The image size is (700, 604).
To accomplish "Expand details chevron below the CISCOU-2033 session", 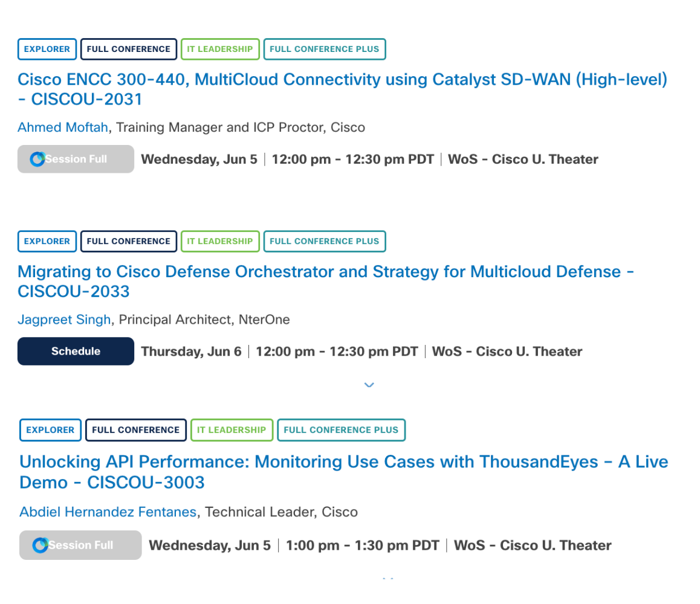I will [x=369, y=385].
